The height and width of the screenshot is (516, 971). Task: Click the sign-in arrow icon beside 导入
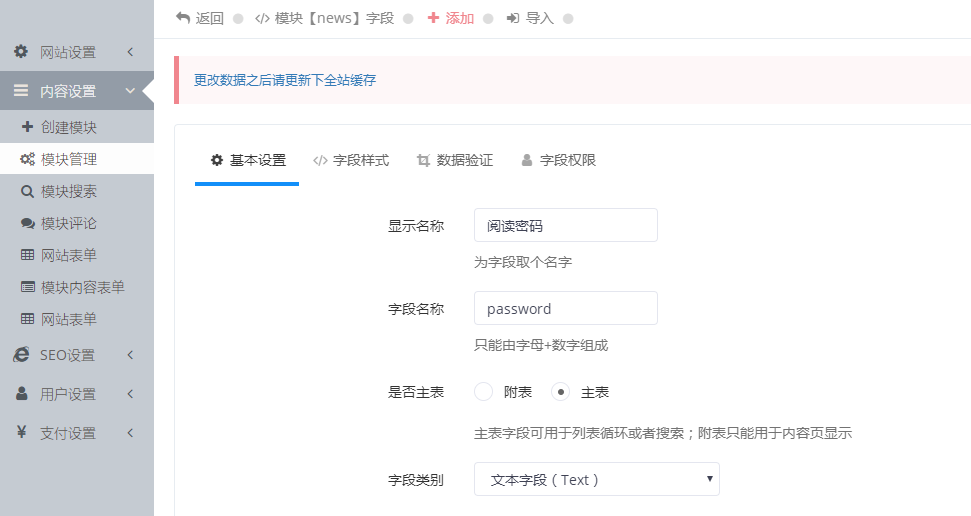pyautogui.click(x=513, y=18)
